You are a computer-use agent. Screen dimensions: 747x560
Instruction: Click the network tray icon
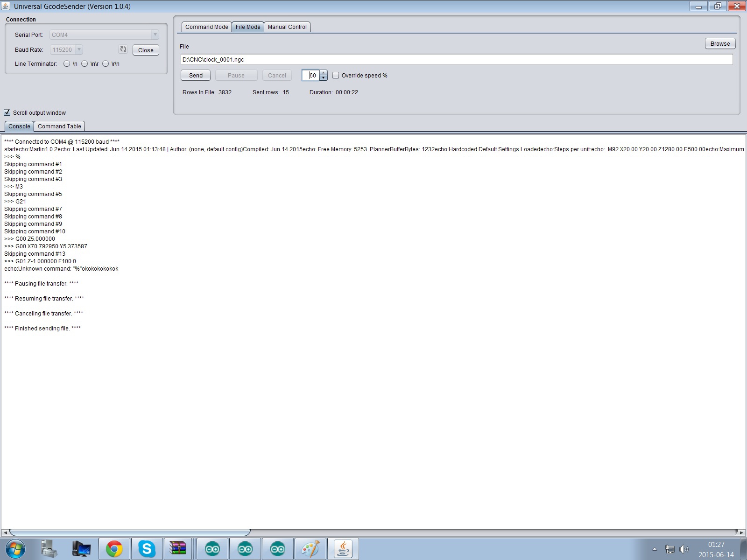tap(669, 549)
